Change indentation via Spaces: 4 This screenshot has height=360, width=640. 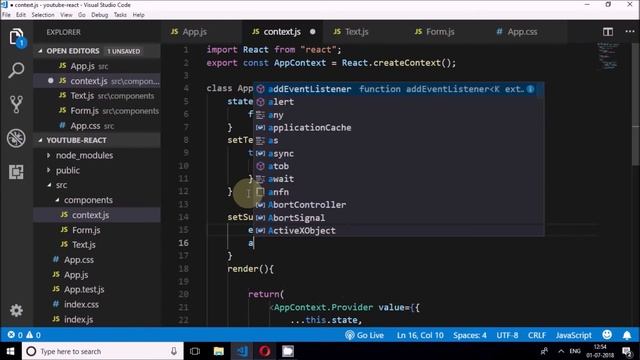coord(470,335)
